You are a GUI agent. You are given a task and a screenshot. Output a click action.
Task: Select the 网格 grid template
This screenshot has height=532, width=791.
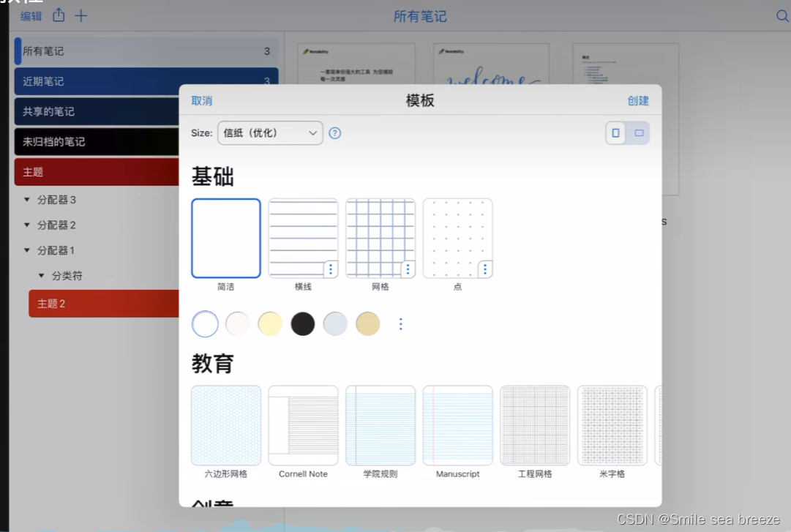click(380, 238)
